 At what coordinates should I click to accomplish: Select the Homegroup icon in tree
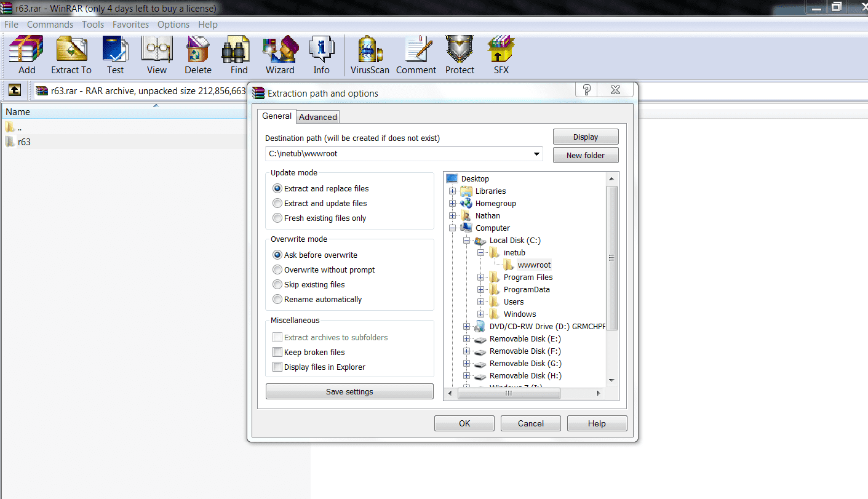[466, 203]
